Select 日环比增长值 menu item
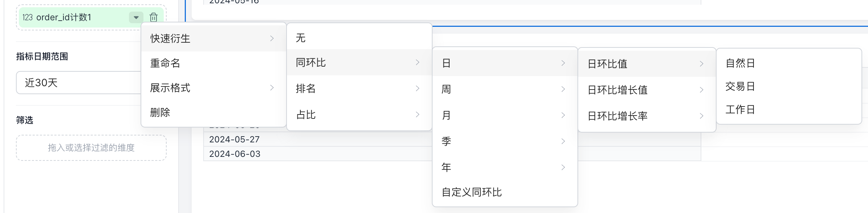Viewport: 868px width, 213px height. [646, 90]
